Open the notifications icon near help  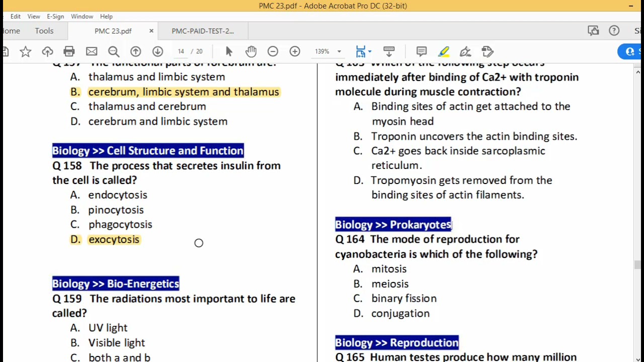click(593, 31)
